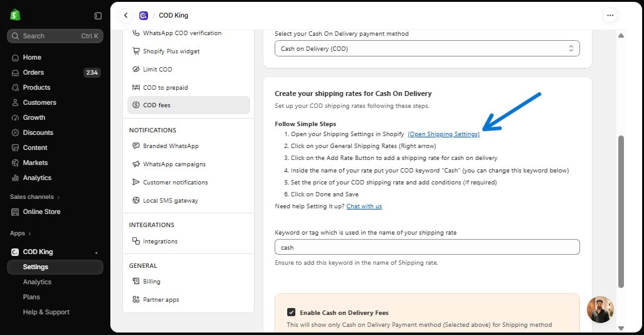644x335 pixels.
Task: Click the Discounts percent icon
Action: (x=15, y=133)
